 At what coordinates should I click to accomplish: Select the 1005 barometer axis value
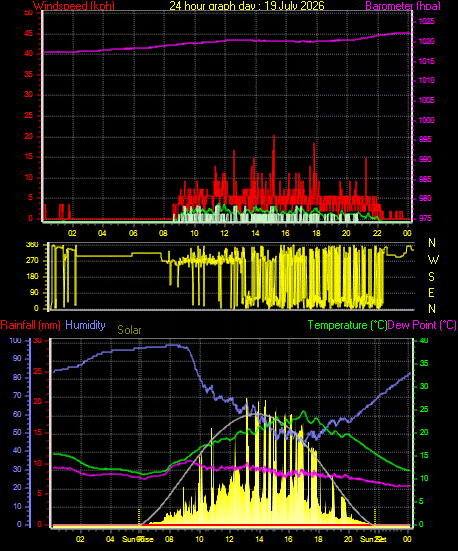point(426,101)
